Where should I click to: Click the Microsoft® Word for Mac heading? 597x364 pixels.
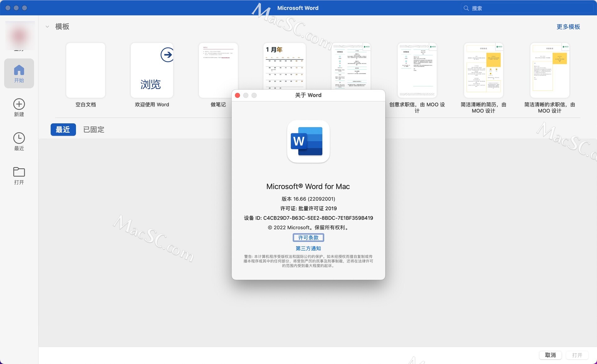[x=308, y=186]
